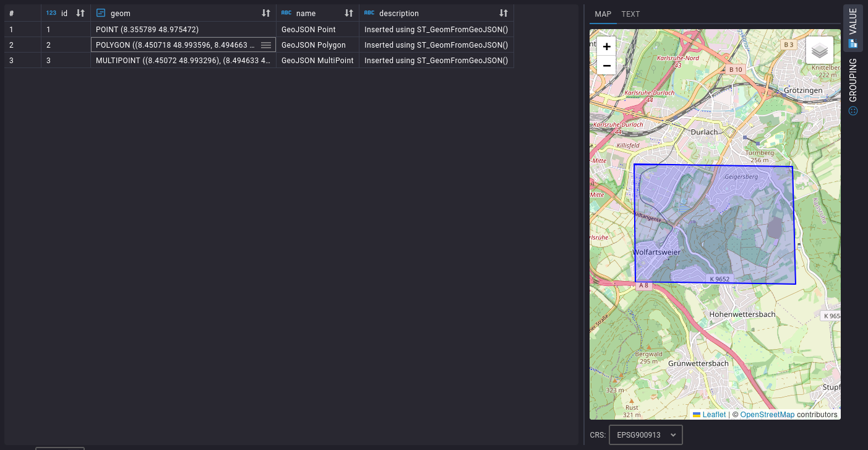Zoom in on the map with the plus button
868x450 pixels.
pos(606,46)
